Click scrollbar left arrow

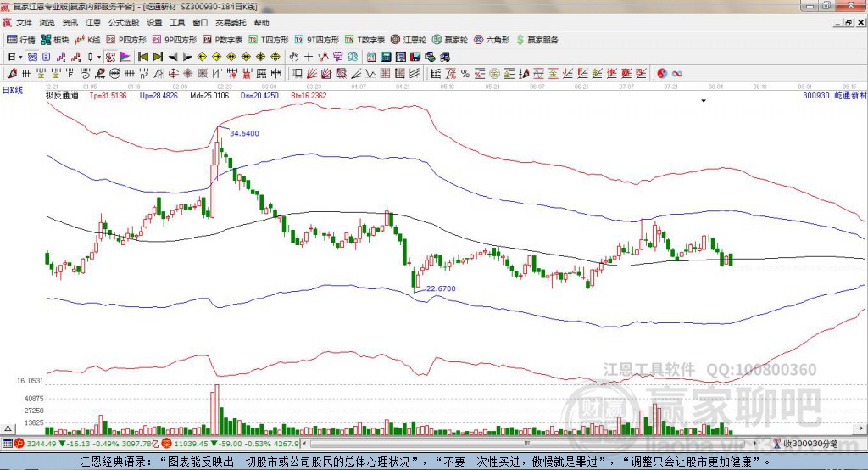[304, 444]
